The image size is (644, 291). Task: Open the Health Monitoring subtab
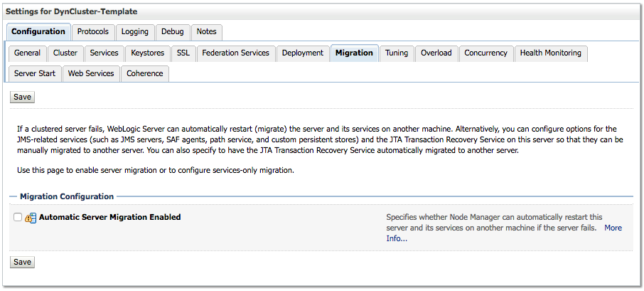[x=550, y=53]
